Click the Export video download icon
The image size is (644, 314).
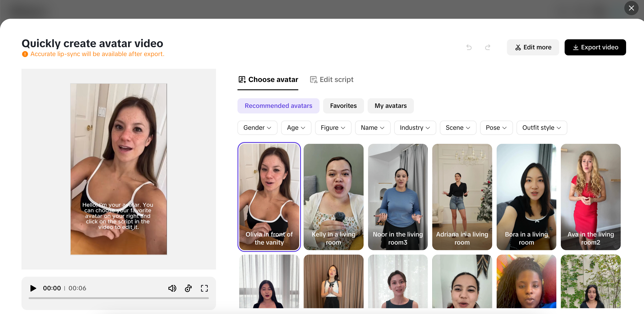(x=576, y=47)
